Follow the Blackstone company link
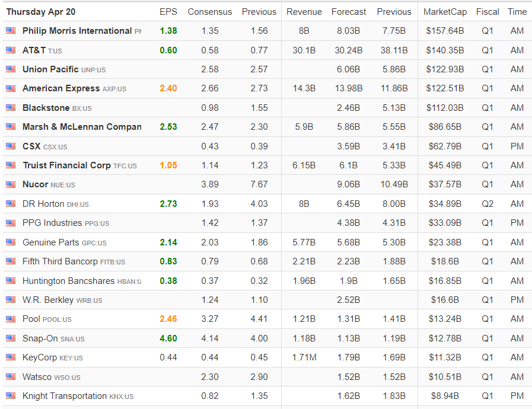532x409 pixels. [46, 108]
